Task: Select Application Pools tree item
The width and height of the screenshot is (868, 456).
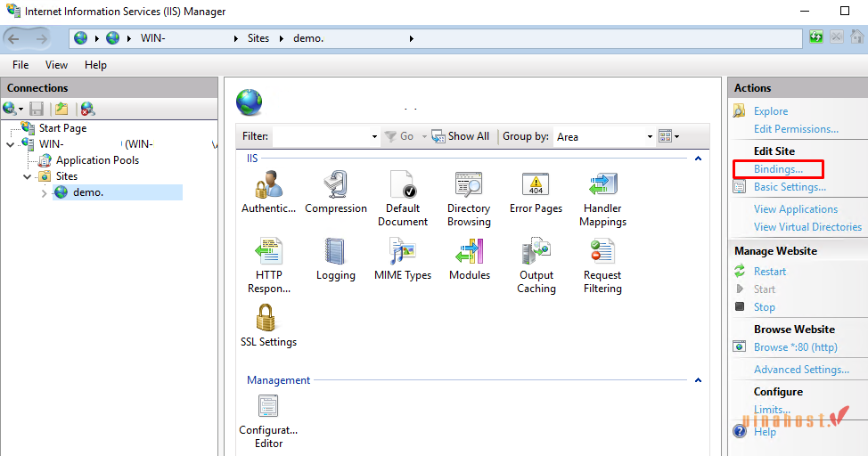Action: point(97,160)
